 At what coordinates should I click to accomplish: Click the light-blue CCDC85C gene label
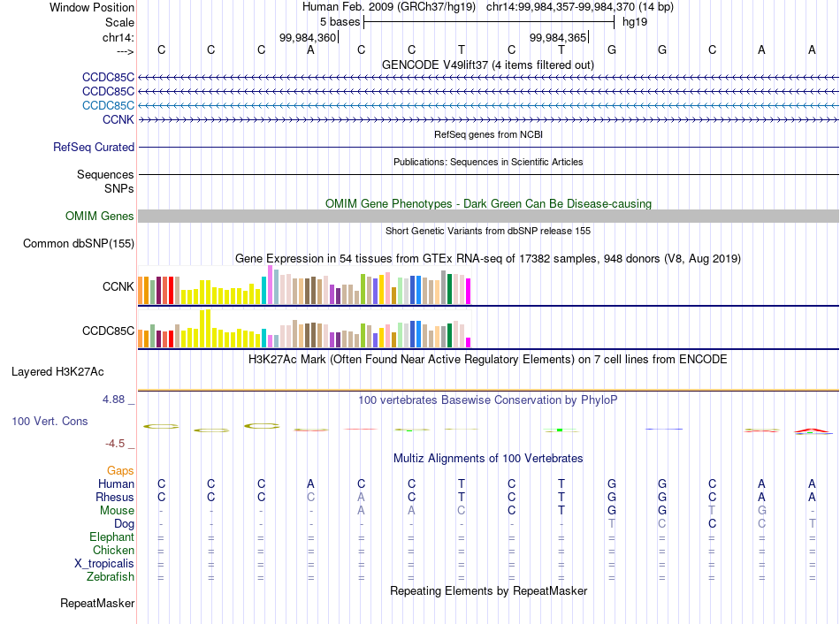coord(108,105)
